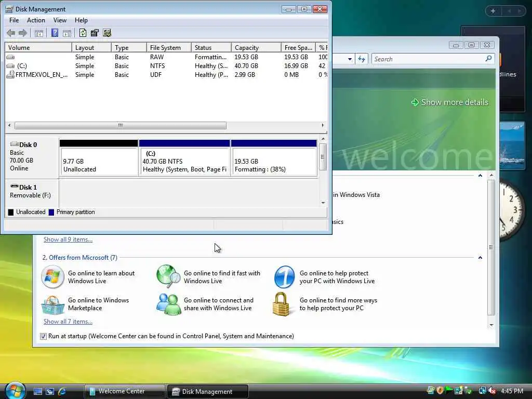Toggle the console tree toolbar icon
The image size is (532, 399).
pos(39,33)
